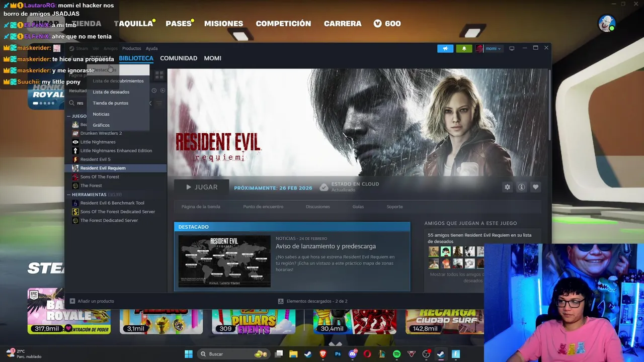
Task: Open Spotify from taskbar
Action: [x=397, y=354]
